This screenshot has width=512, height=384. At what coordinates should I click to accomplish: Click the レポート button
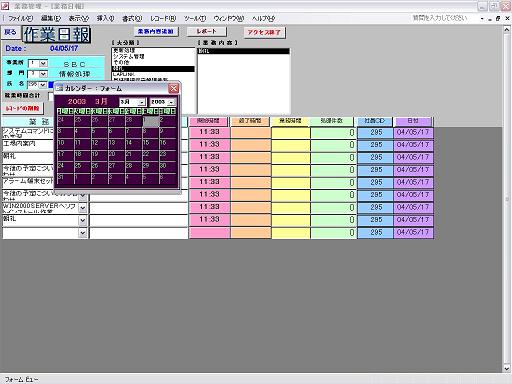pyautogui.click(x=206, y=31)
